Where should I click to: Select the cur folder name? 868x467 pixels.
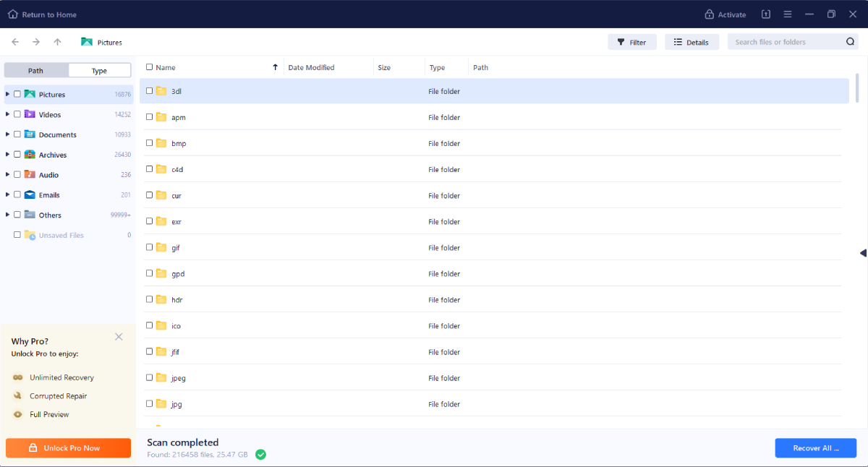click(x=176, y=195)
